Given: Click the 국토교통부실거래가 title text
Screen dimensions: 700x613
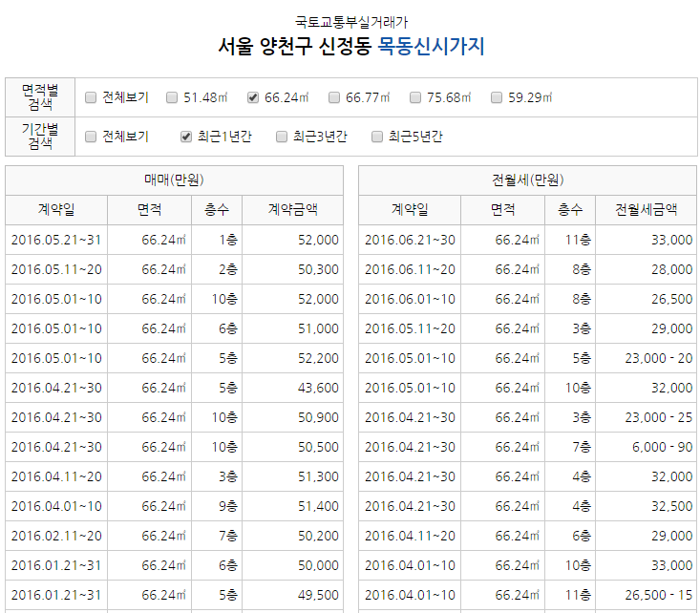Looking at the screenshot, I should (351, 22).
